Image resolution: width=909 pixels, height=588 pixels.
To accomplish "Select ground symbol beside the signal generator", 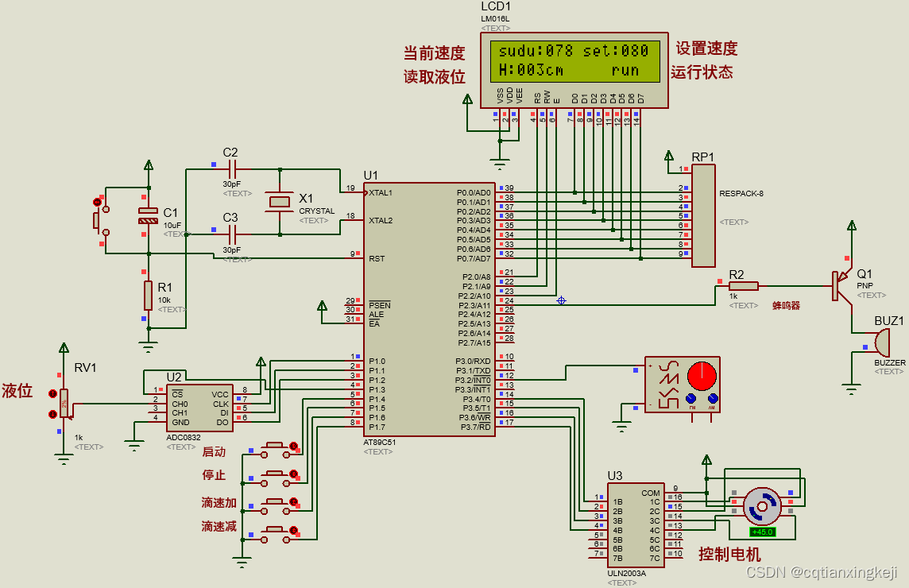I will pos(621,426).
